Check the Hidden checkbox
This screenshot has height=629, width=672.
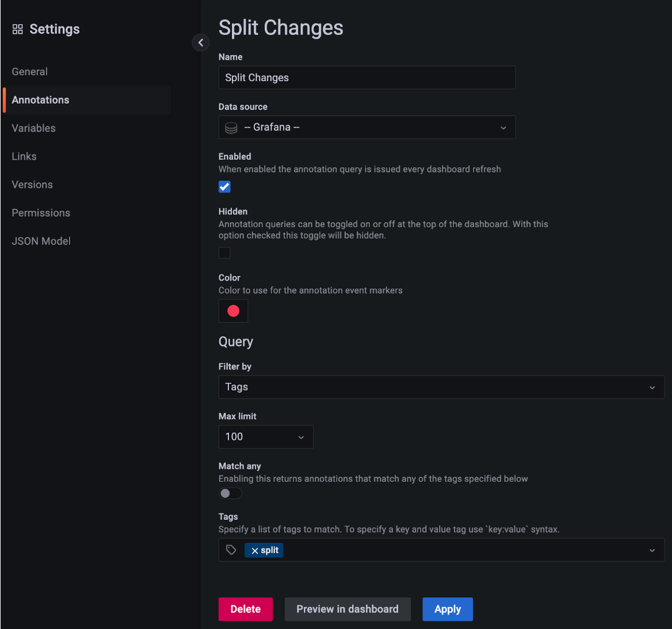tap(224, 253)
